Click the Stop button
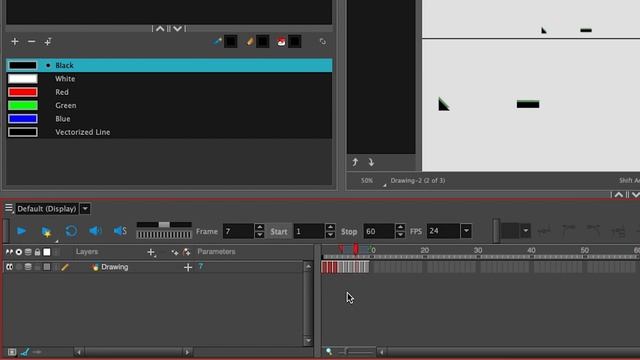 (x=349, y=231)
